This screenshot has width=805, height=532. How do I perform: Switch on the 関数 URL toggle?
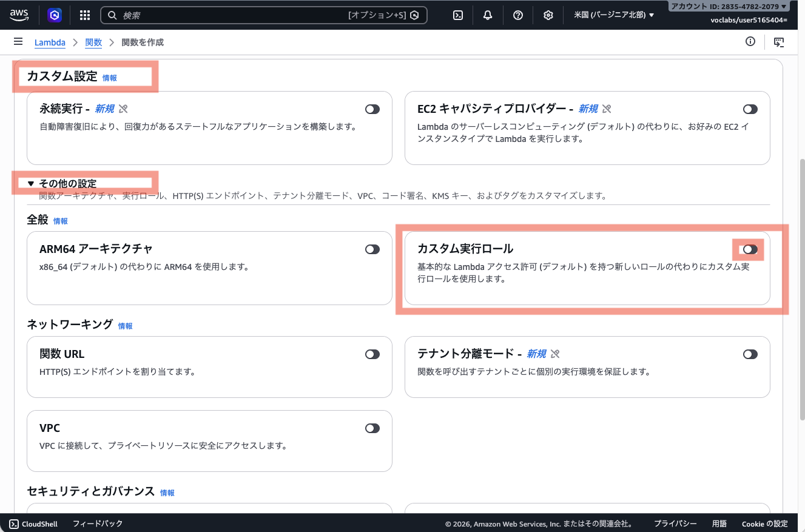pyautogui.click(x=372, y=354)
